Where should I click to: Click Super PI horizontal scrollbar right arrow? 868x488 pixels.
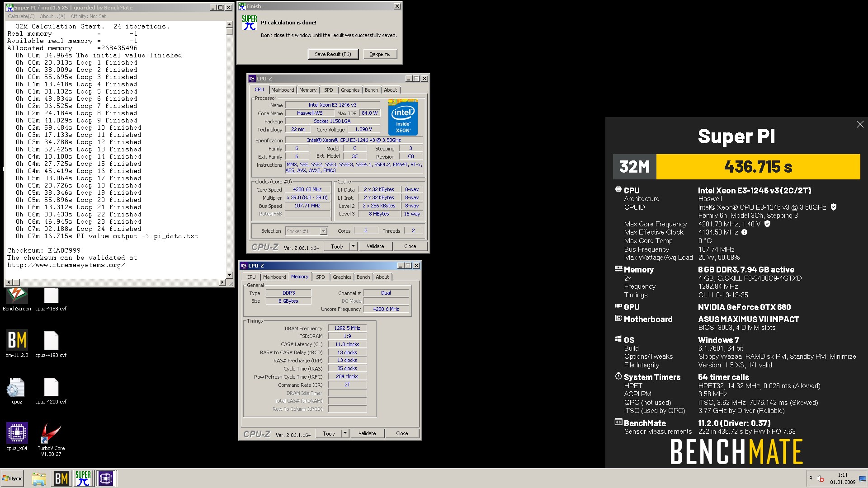(x=222, y=282)
